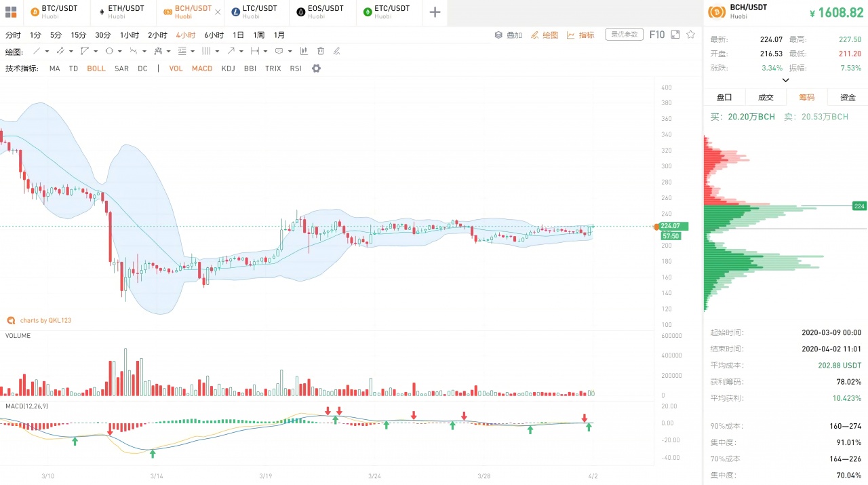Toggle the 指标 indicators button
Screen dimensions: 868x485
(x=580, y=35)
